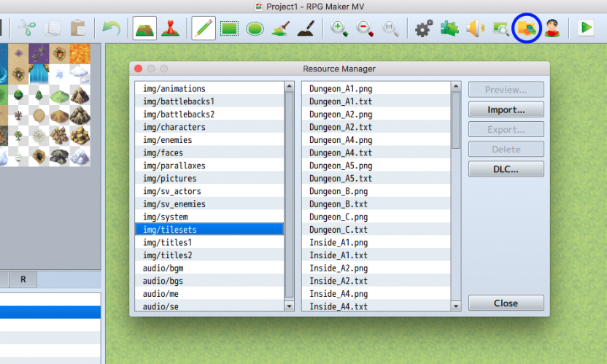607x364 pixels.
Task: Select the Rectangle drawing tool
Action: (229, 28)
